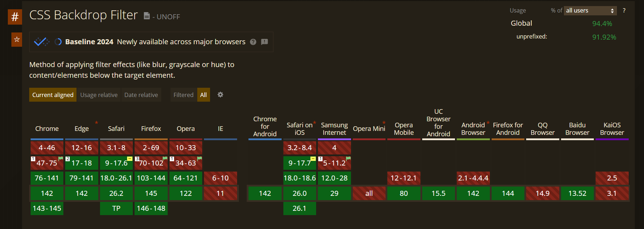Select the Filtered browsers option
This screenshot has width=644, height=229.
click(x=183, y=95)
